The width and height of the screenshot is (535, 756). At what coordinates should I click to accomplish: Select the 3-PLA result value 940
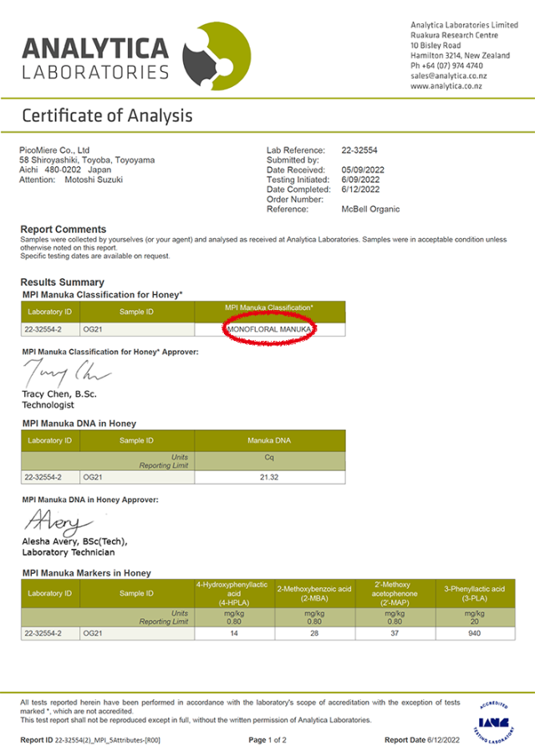pyautogui.click(x=475, y=633)
